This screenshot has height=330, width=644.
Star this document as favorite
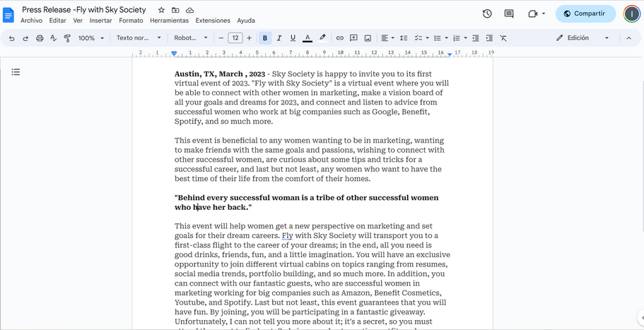click(x=161, y=11)
